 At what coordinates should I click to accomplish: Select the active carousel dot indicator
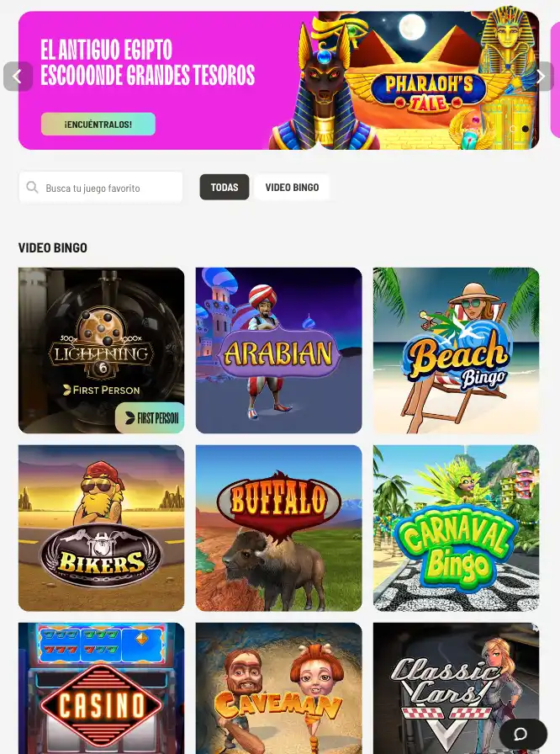tap(526, 129)
